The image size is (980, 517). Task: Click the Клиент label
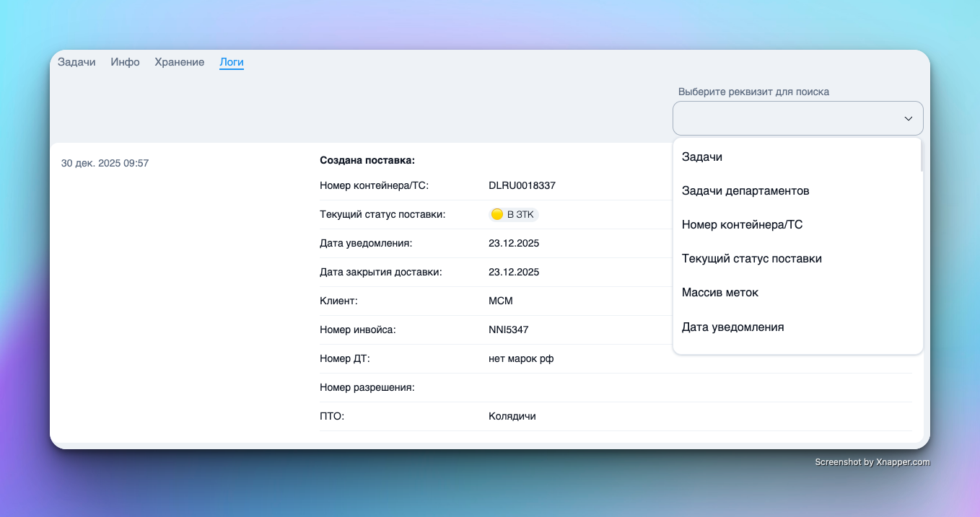(x=338, y=301)
